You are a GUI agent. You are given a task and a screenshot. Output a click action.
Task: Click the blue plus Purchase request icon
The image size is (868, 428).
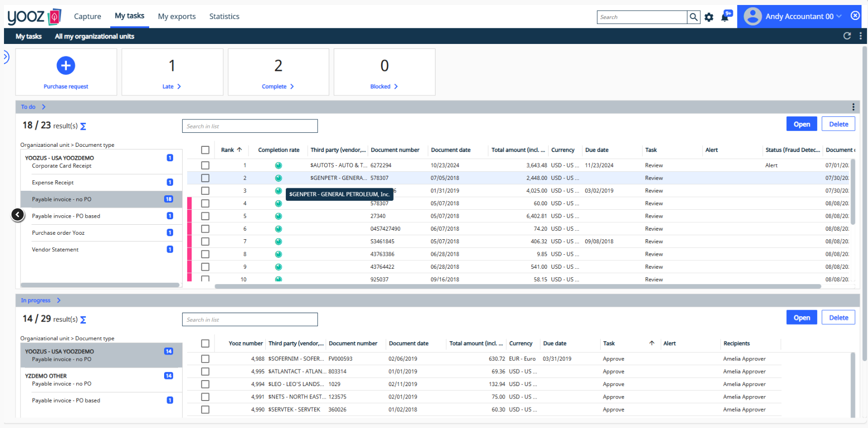(x=66, y=65)
